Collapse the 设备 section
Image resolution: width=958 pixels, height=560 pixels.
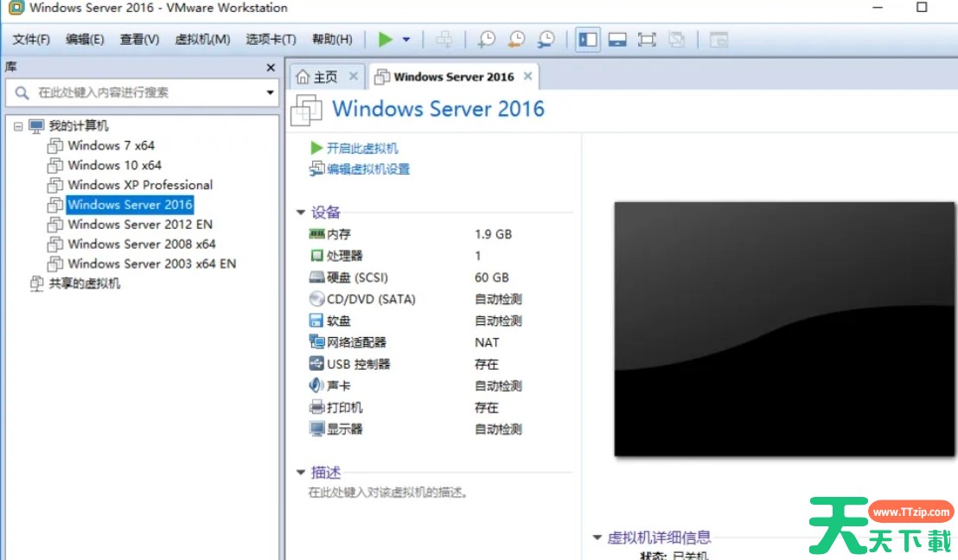(301, 213)
